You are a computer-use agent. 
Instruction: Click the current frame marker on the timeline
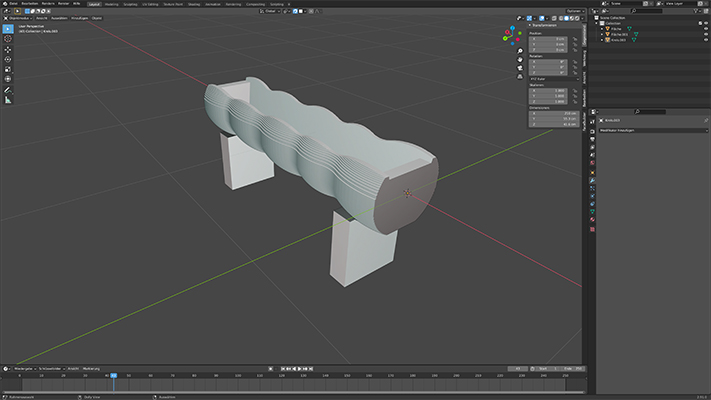pos(113,375)
